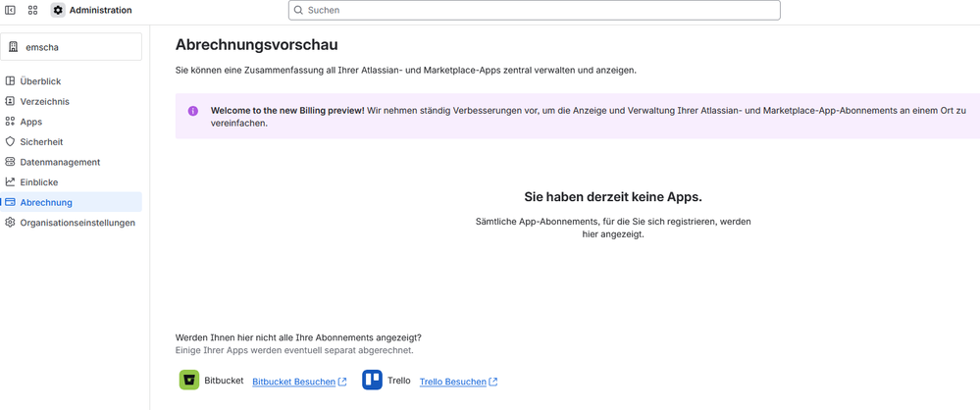This screenshot has width=980, height=410.
Task: Open the app switcher grid icon
Action: click(x=33, y=10)
